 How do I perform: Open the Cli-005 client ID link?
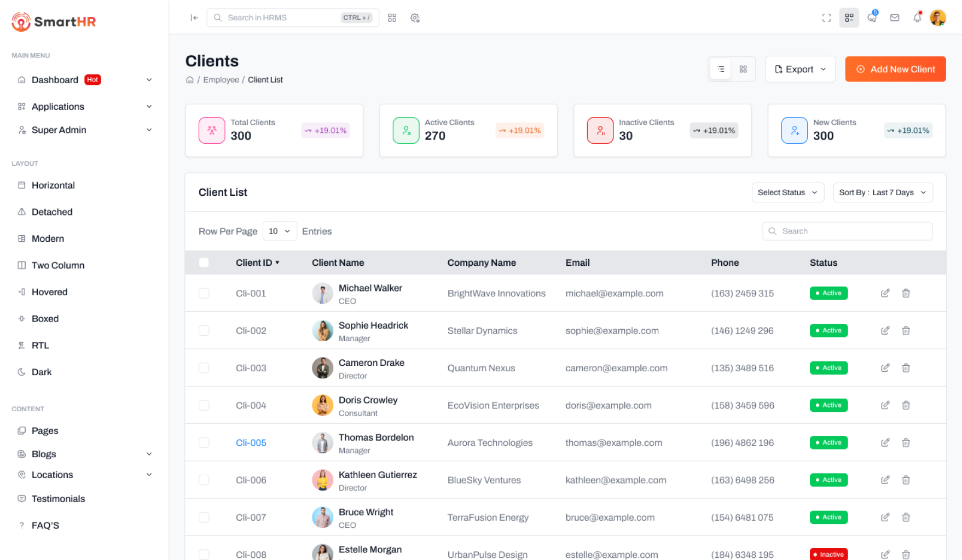pyautogui.click(x=251, y=443)
